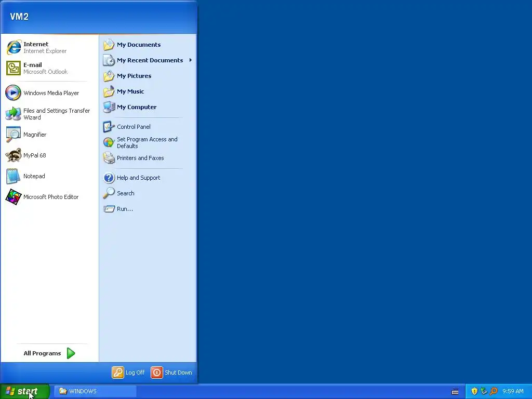Open Files and Settings Transfer Wizard icon
The width and height of the screenshot is (532, 399).
click(14, 114)
